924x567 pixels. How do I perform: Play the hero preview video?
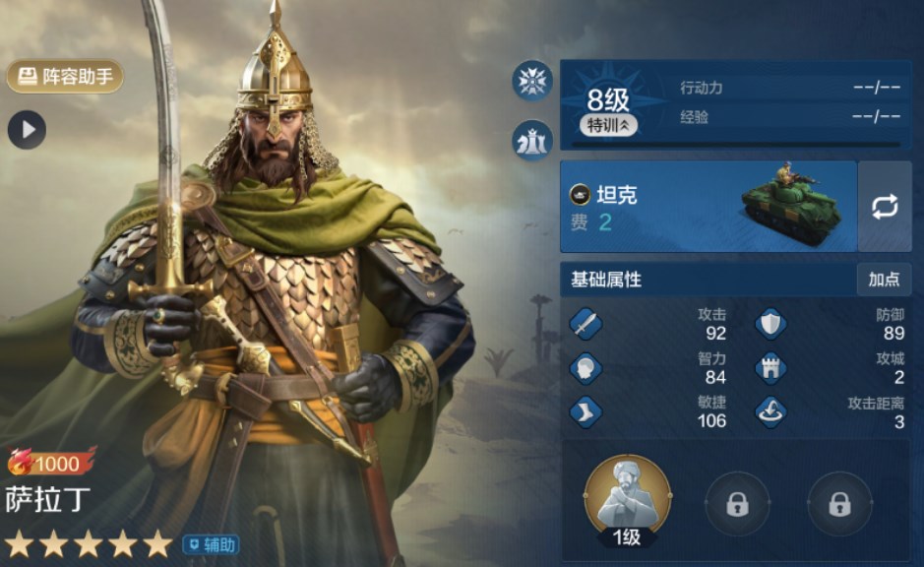(x=28, y=130)
